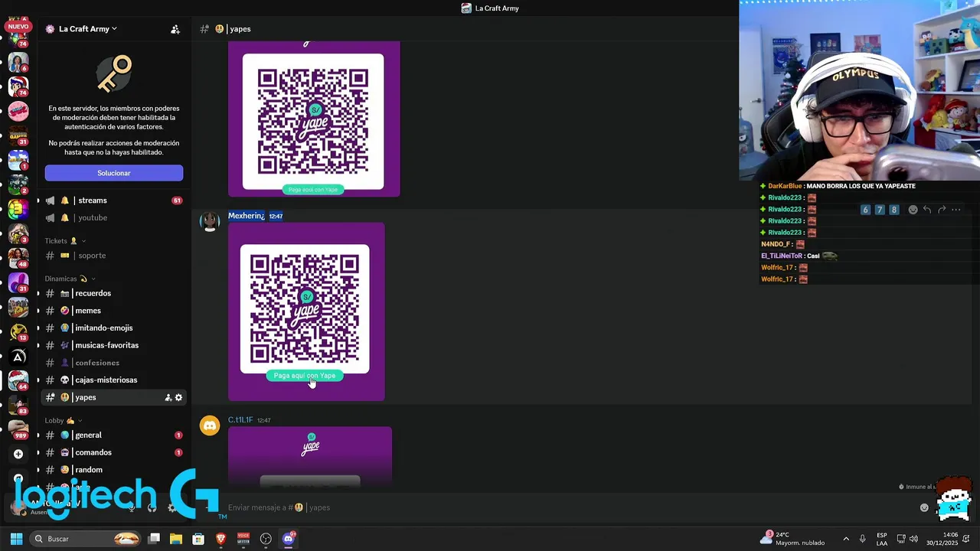Open the cajas-misteriosas channel

click(x=106, y=380)
